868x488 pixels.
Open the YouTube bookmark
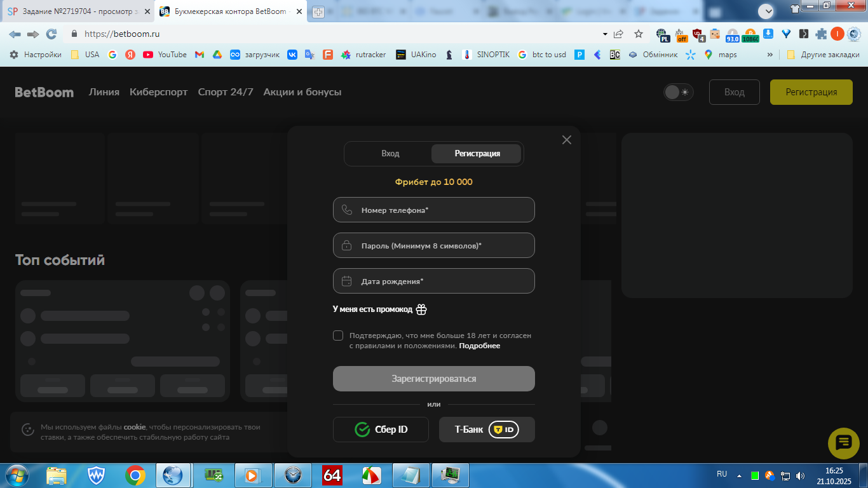coord(165,55)
